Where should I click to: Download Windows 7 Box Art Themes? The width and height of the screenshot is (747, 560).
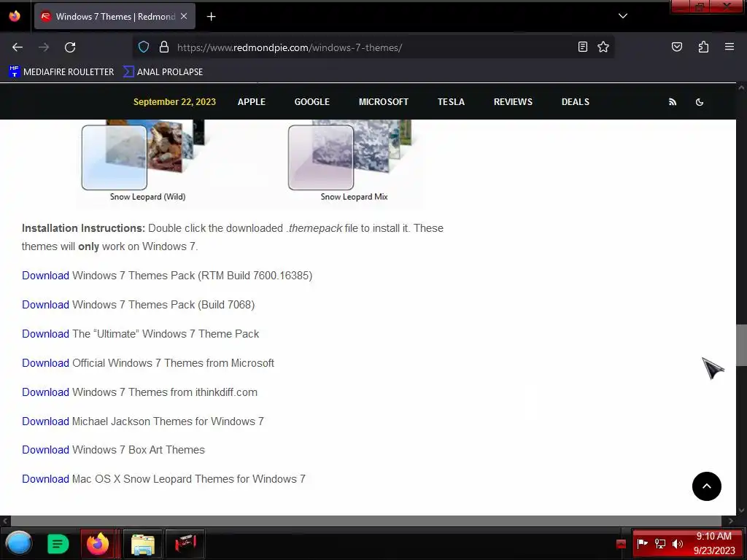click(x=45, y=450)
